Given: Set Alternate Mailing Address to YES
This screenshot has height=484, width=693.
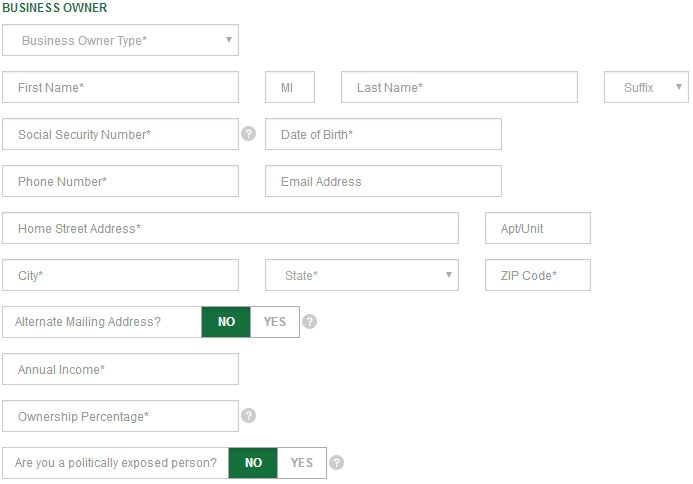Looking at the screenshot, I should click(275, 322).
